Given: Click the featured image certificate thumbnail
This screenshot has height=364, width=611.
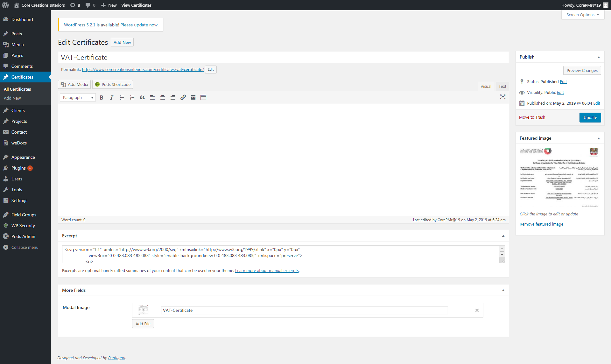Looking at the screenshot, I should [559, 177].
